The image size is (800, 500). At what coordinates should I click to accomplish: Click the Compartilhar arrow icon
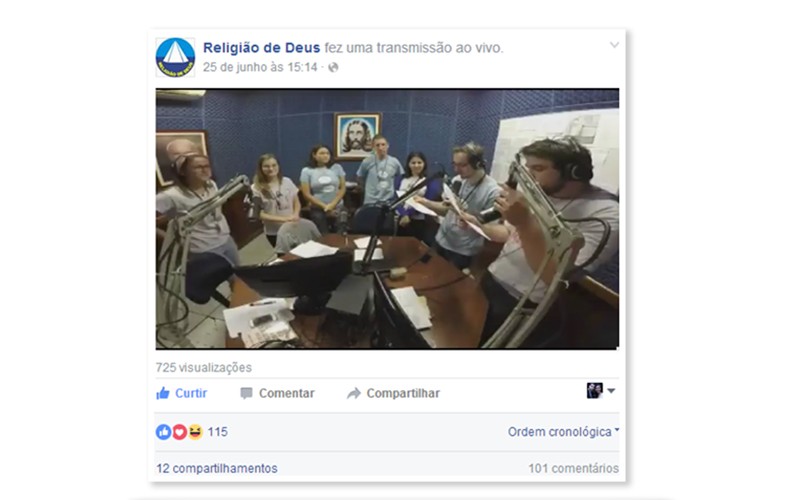point(354,393)
